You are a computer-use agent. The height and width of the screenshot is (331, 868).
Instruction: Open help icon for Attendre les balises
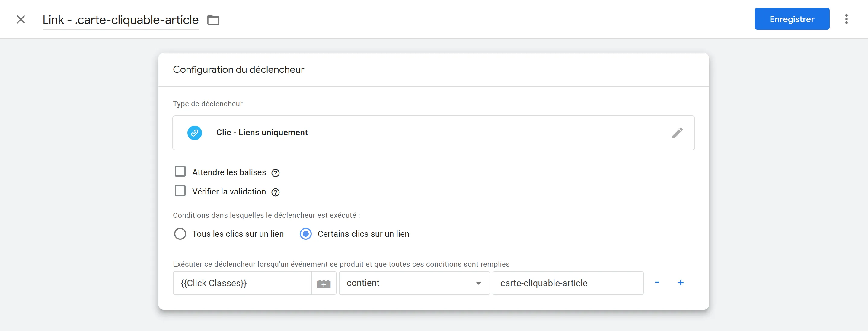276,173
